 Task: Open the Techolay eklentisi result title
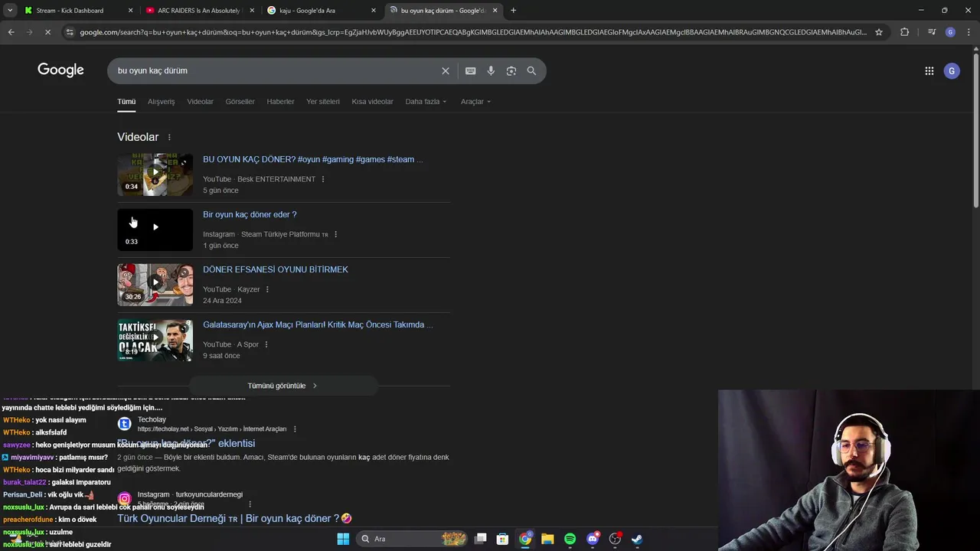pos(186,443)
